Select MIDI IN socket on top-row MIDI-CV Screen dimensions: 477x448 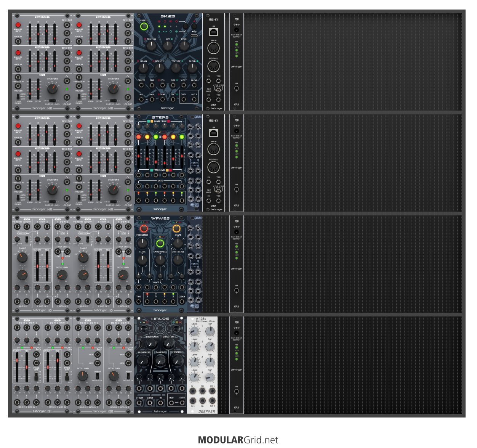(x=213, y=49)
